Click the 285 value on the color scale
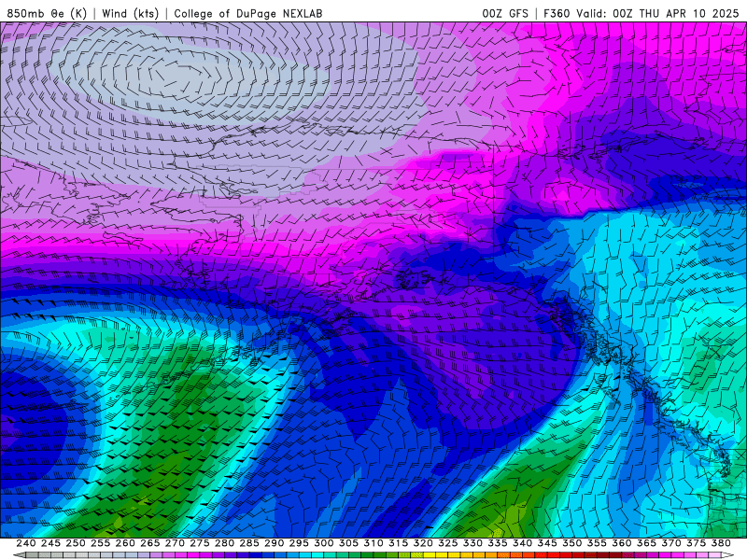 point(249,543)
